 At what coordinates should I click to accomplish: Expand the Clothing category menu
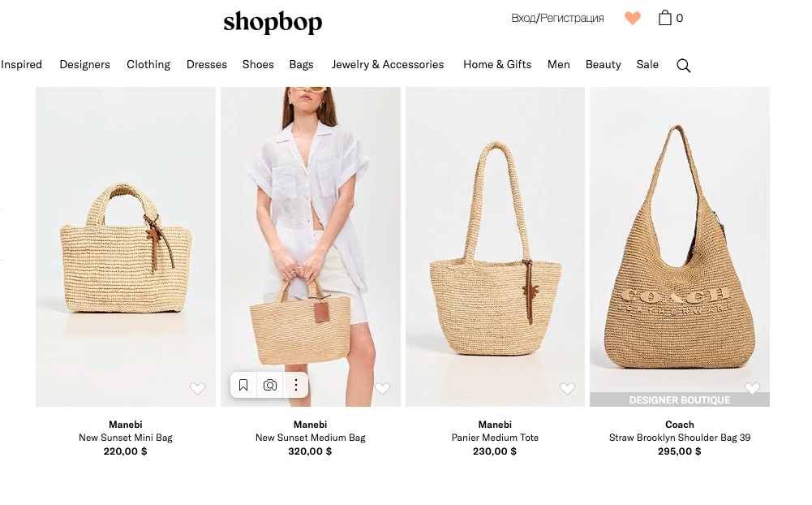(148, 65)
